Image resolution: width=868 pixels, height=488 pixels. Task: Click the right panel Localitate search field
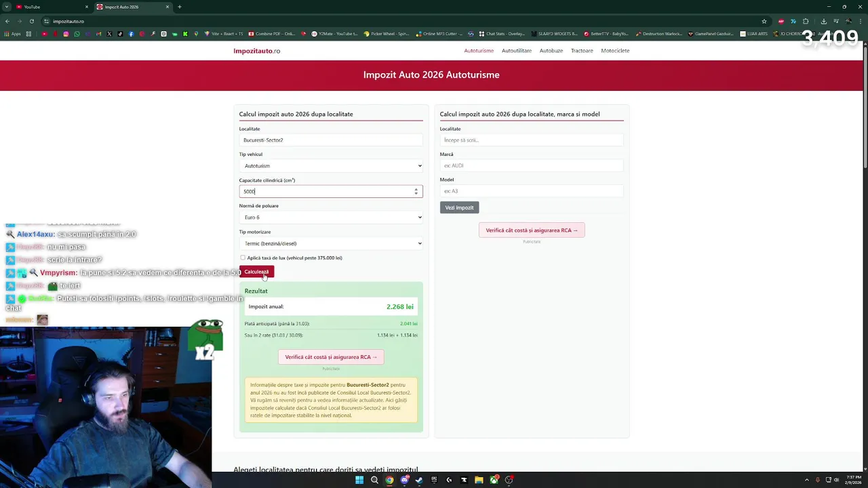[532, 140]
